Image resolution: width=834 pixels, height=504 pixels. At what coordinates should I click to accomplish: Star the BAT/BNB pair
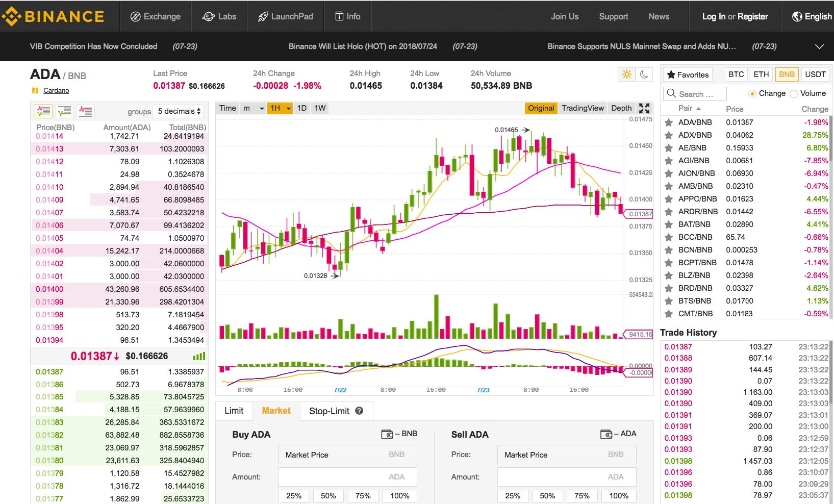pyautogui.click(x=668, y=224)
